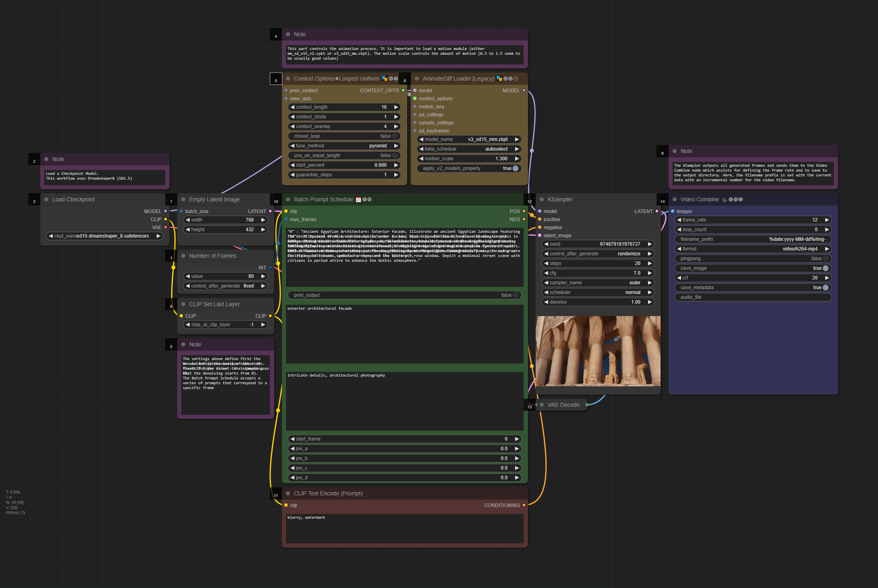Open the format video/h264-mp4 dropdown
This screenshot has width=878, height=588.
click(753, 249)
